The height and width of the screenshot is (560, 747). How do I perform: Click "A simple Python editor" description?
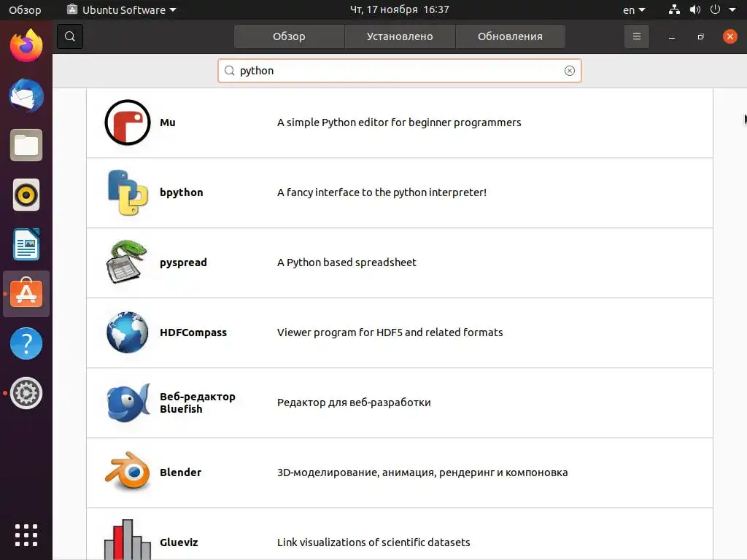click(x=399, y=122)
